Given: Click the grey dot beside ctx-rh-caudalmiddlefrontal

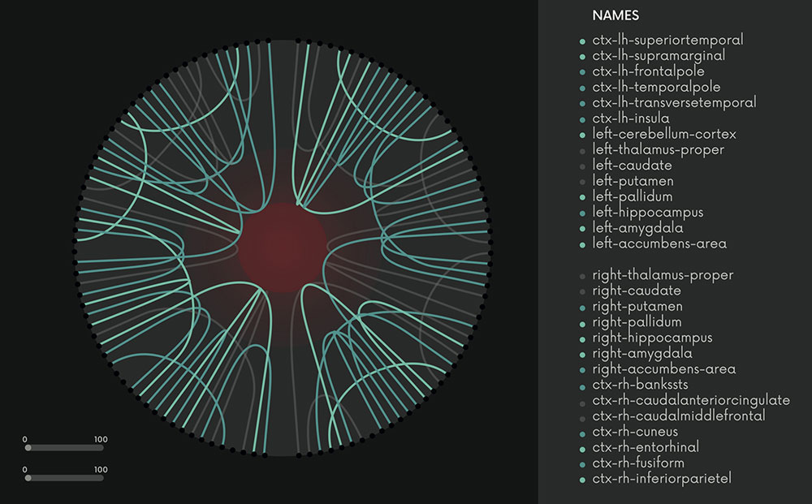Looking at the screenshot, I should [582, 417].
